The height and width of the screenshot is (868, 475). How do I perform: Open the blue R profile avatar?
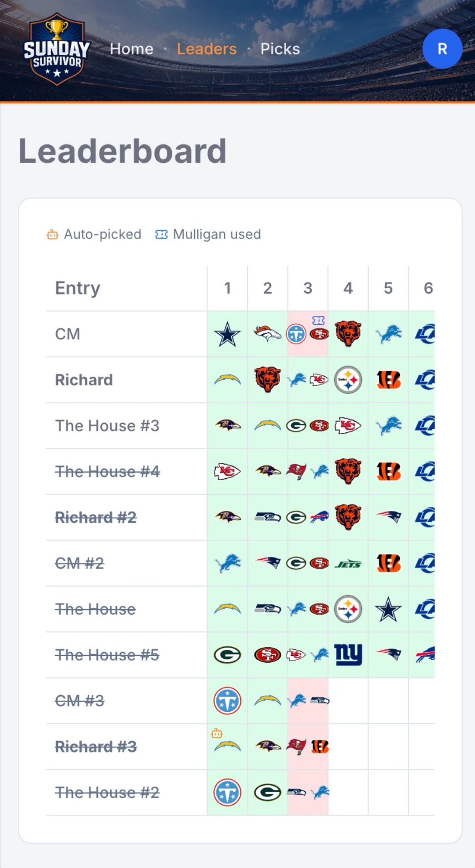[442, 49]
